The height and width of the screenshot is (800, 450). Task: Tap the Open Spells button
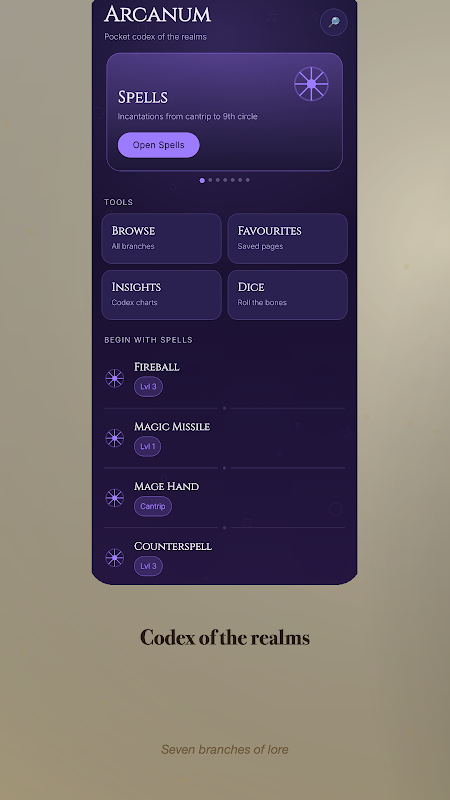(159, 145)
